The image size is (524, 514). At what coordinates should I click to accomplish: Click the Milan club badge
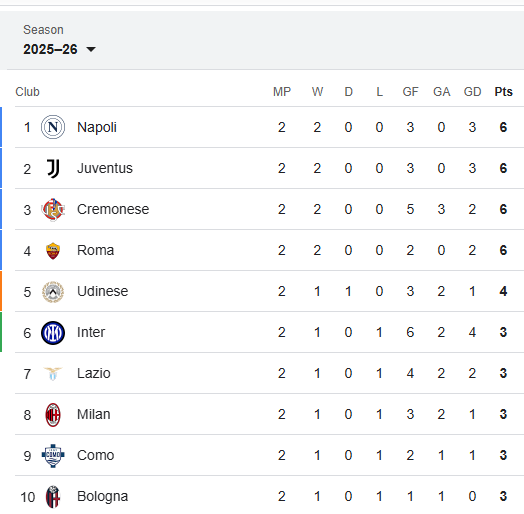pos(53,415)
